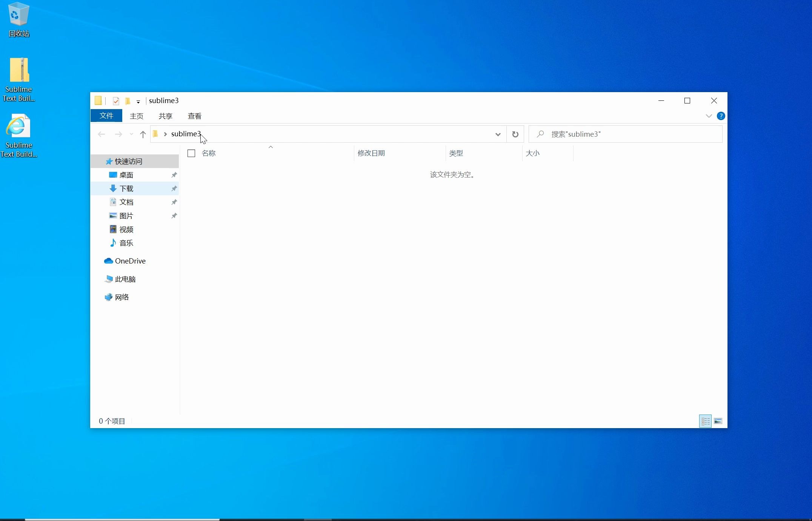The width and height of the screenshot is (812, 521).
Task: Click the New Folder quick access toolbar icon
Action: click(x=128, y=101)
